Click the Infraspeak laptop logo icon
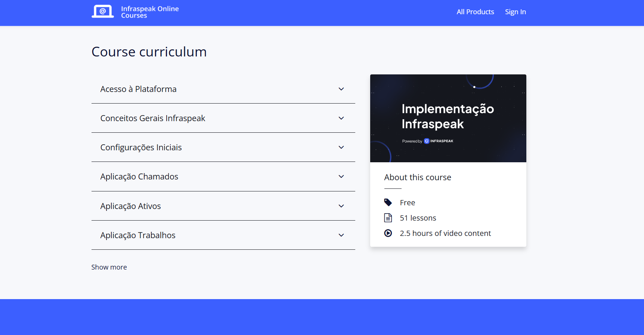The image size is (644, 335). tap(103, 12)
